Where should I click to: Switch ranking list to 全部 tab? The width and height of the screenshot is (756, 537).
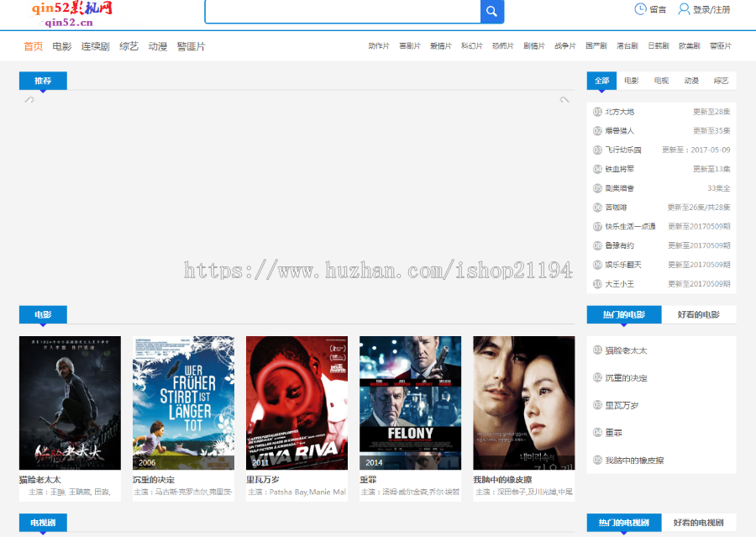tap(601, 81)
